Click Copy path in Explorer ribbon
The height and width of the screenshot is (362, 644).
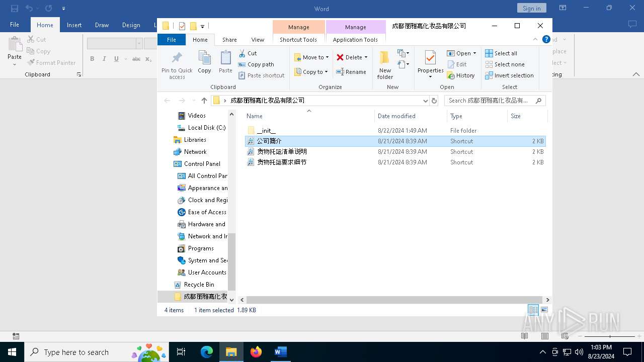pyautogui.click(x=256, y=64)
